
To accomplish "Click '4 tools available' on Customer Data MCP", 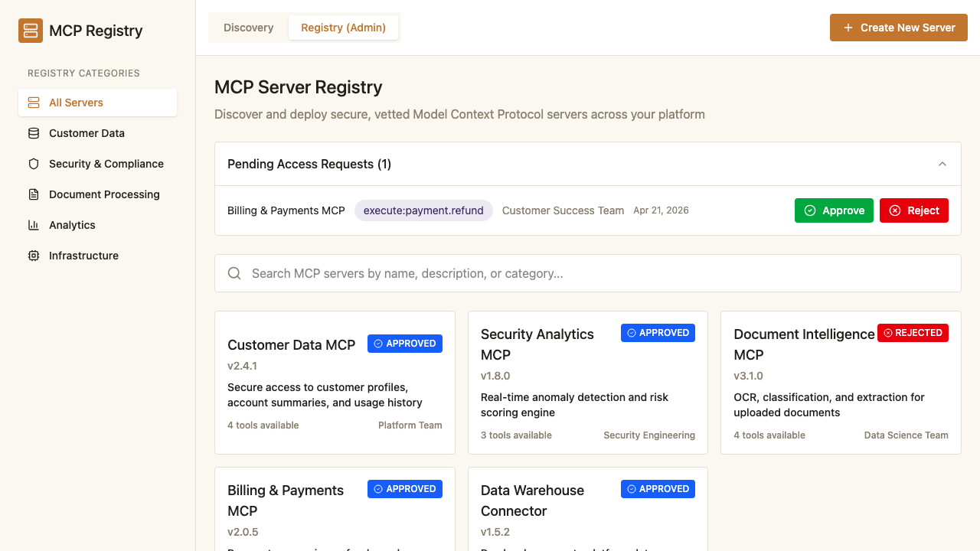I will (263, 425).
